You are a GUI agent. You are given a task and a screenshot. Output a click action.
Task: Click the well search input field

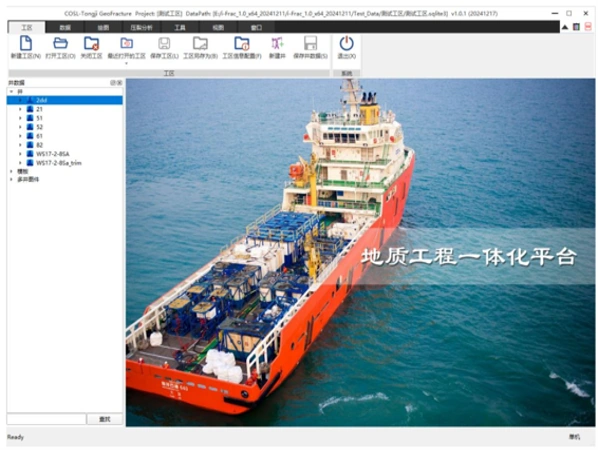tap(47, 419)
